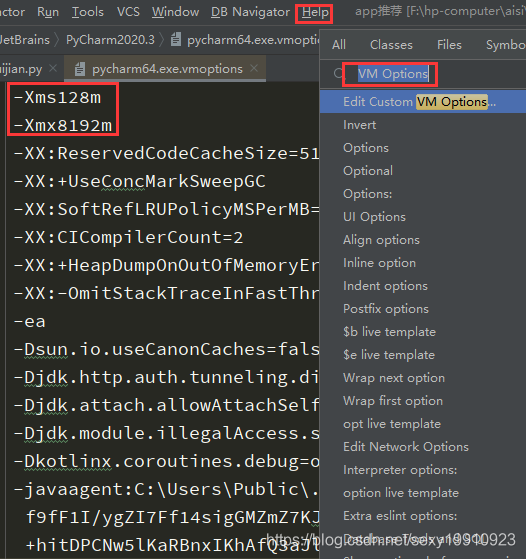Select the UI Options result
526x559 pixels.
423,217
